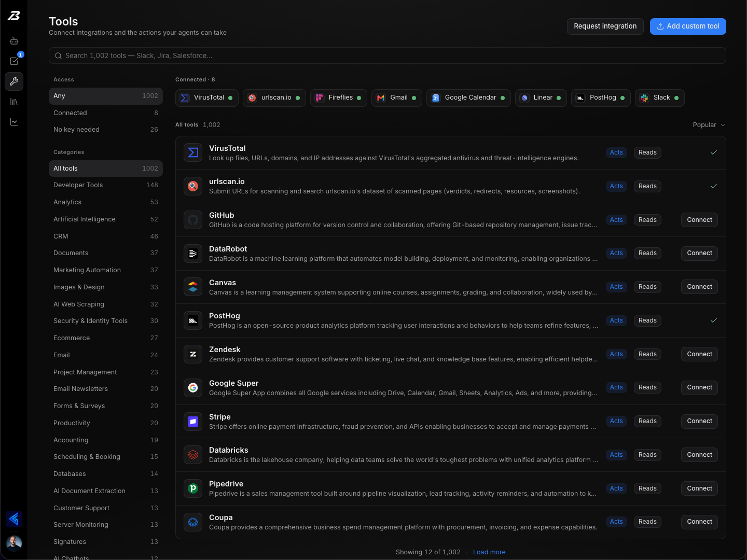Screen dimensions: 747x560
Task: Select the Tools wrench icon in sidebar
Action: [x=14, y=81]
